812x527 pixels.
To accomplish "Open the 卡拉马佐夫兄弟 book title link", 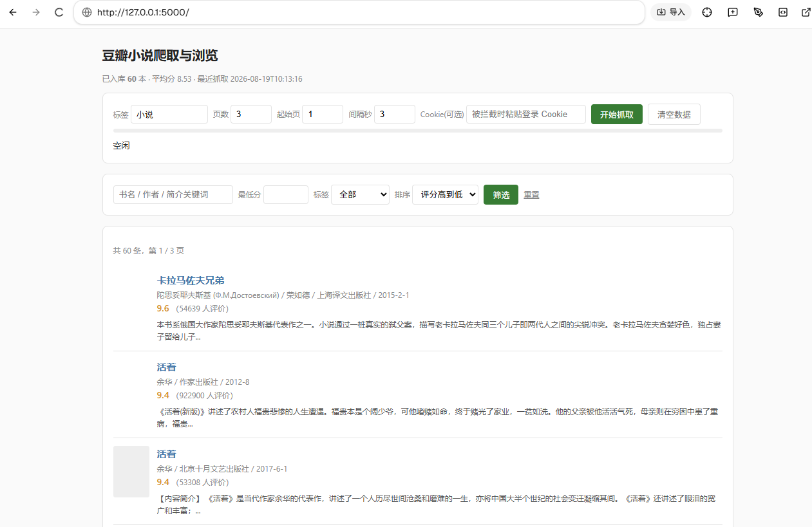I will [x=191, y=281].
